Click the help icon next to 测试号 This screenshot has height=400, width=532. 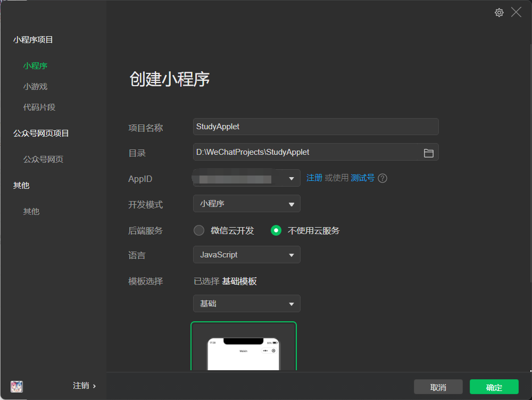(x=383, y=178)
